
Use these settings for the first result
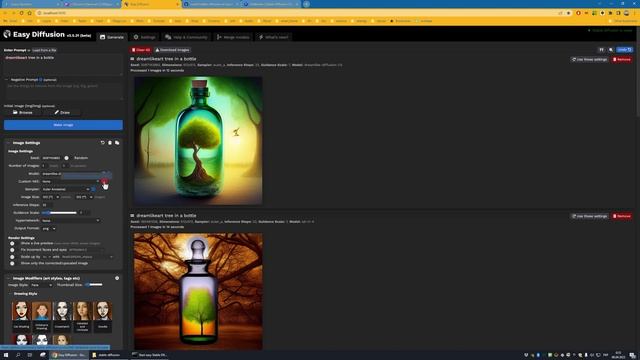589,60
